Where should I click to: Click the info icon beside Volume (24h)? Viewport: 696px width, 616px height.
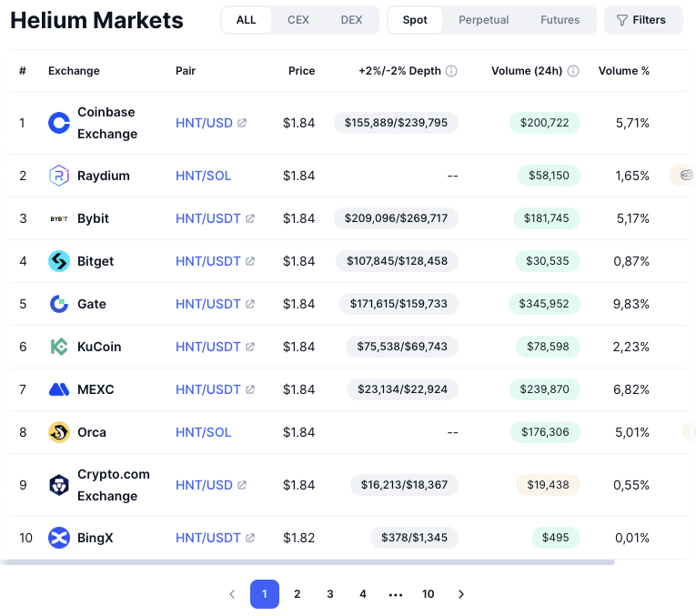click(x=573, y=71)
